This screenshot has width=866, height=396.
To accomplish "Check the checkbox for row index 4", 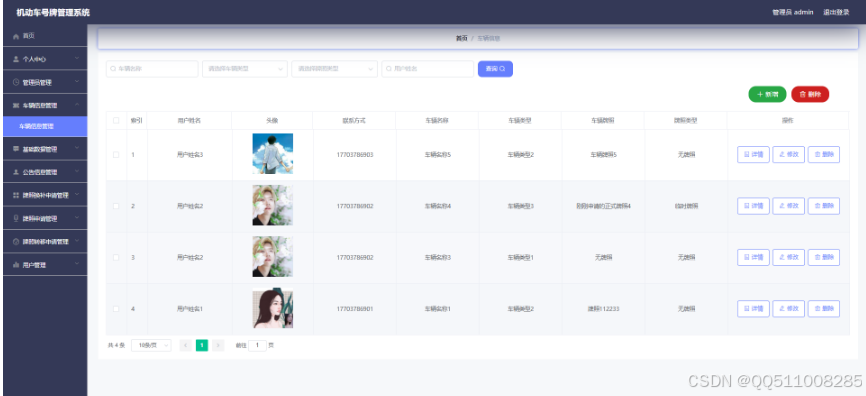I will point(116,309).
